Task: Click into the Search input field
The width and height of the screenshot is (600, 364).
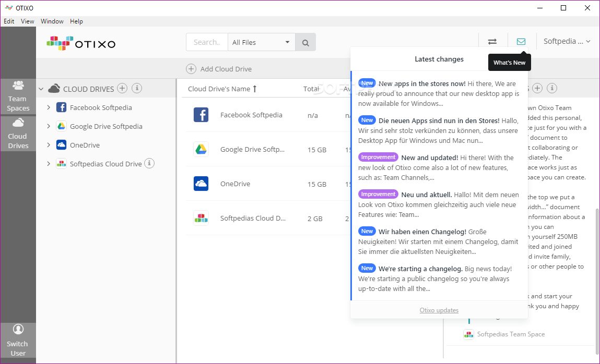Action: pyautogui.click(x=207, y=42)
